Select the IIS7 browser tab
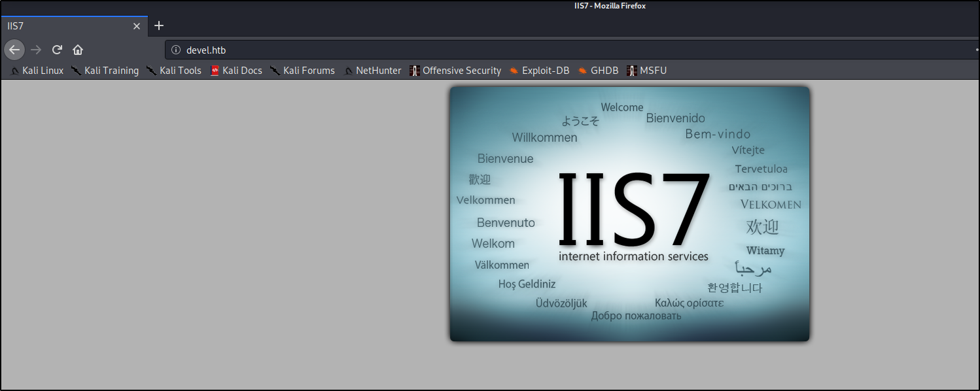Screen dimensions: 980x391 point(74,26)
